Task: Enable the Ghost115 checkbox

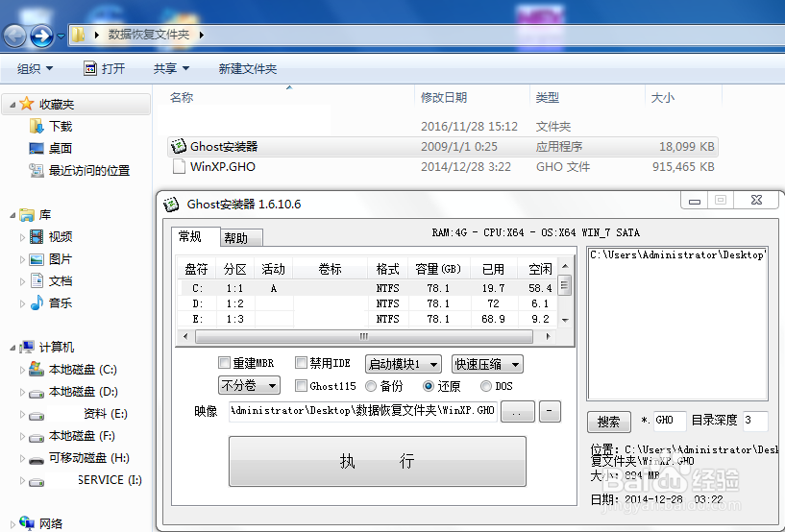Action: coord(301,385)
